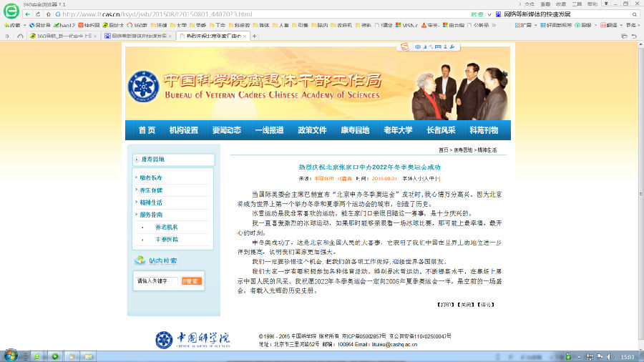
Task: Expand the 服务指南 sidebar section
Action: [x=151, y=215]
